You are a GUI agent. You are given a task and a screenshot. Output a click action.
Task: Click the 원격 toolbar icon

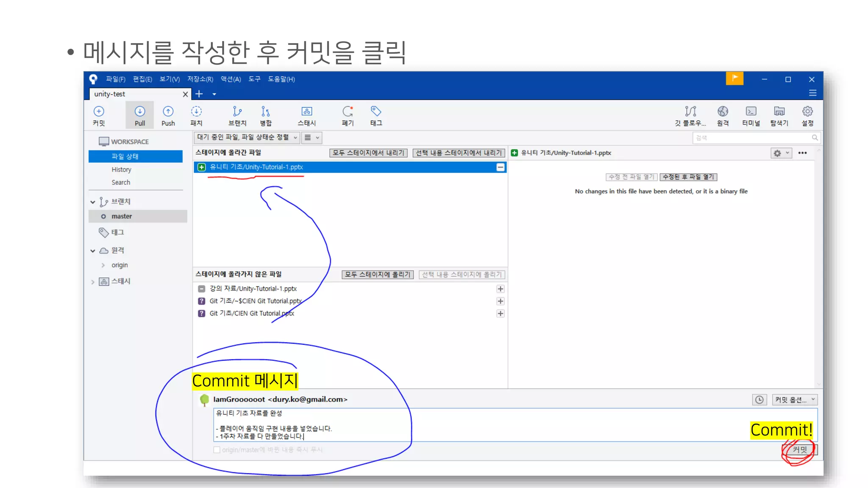[723, 116]
